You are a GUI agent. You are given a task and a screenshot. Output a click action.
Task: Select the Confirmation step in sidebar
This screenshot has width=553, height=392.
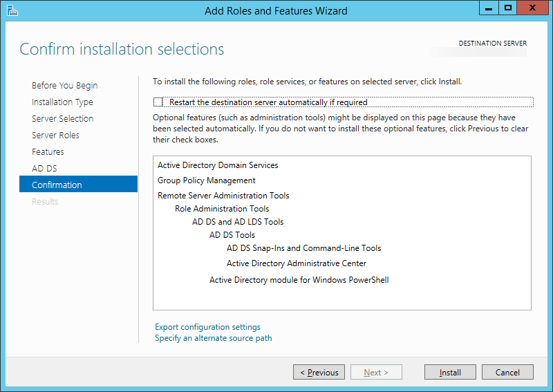pos(78,184)
